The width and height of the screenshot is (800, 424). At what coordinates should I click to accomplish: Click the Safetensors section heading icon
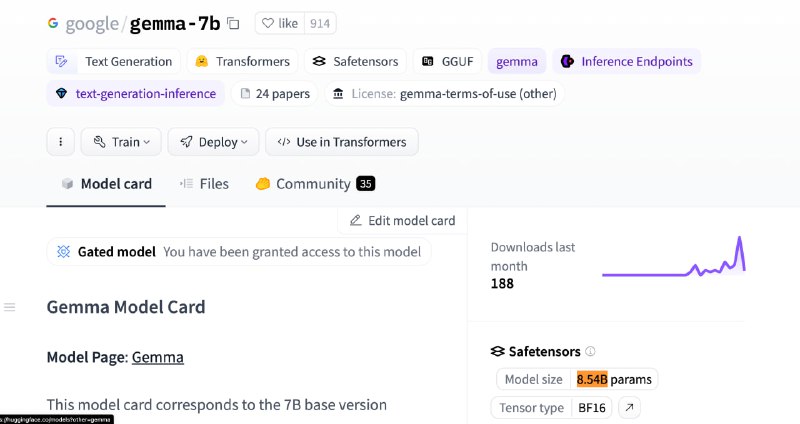(497, 352)
